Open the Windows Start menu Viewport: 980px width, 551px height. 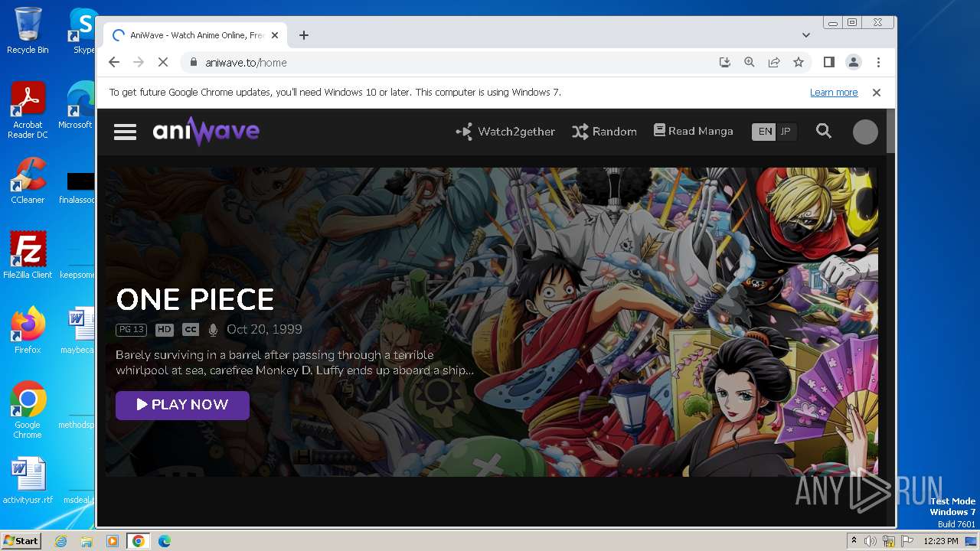[21, 540]
